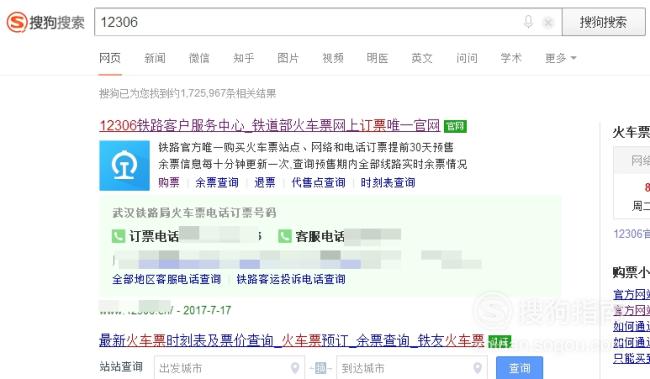The image size is (650, 379).
Task: Open 铁路客运投诉电话查询 link
Action: click(291, 279)
